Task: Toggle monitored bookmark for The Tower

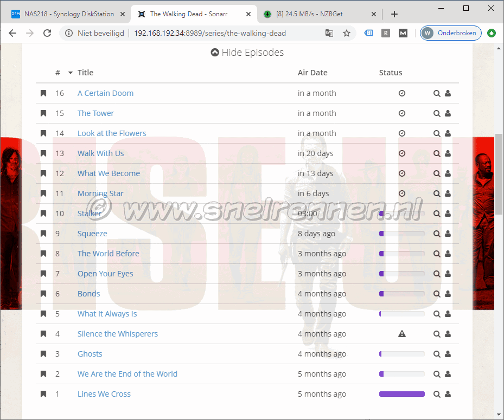Action: (x=43, y=113)
